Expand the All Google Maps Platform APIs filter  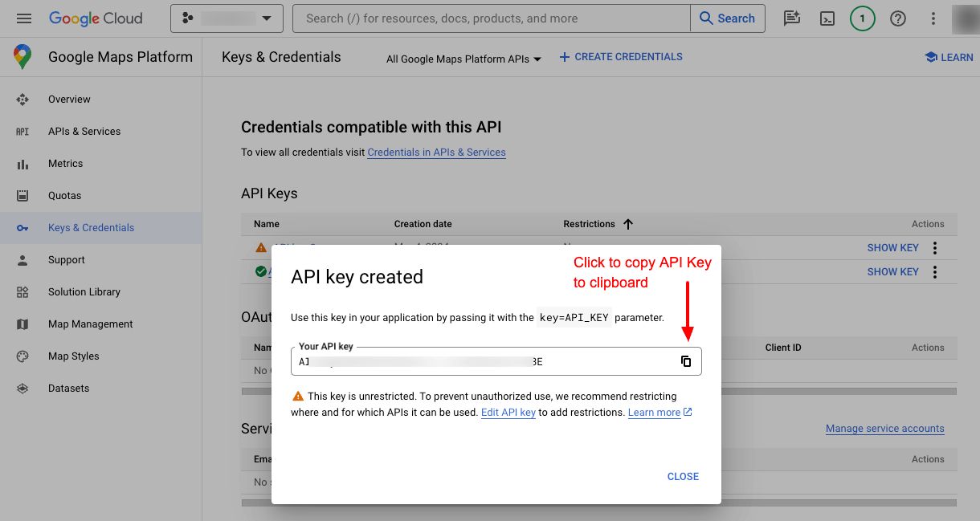click(x=463, y=59)
